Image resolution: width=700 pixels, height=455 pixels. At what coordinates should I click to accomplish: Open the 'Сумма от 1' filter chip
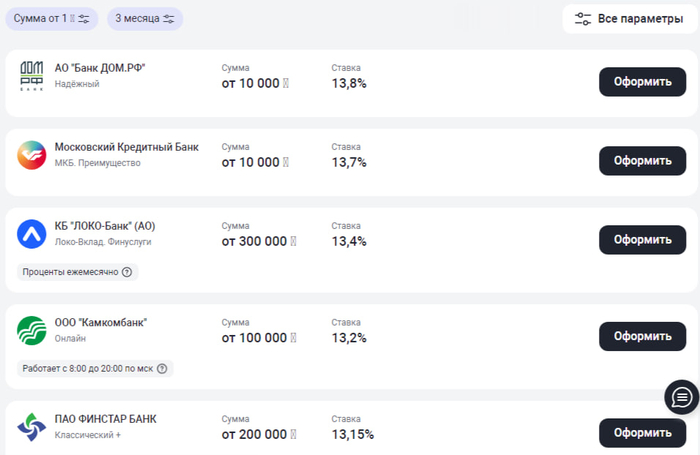coord(51,19)
